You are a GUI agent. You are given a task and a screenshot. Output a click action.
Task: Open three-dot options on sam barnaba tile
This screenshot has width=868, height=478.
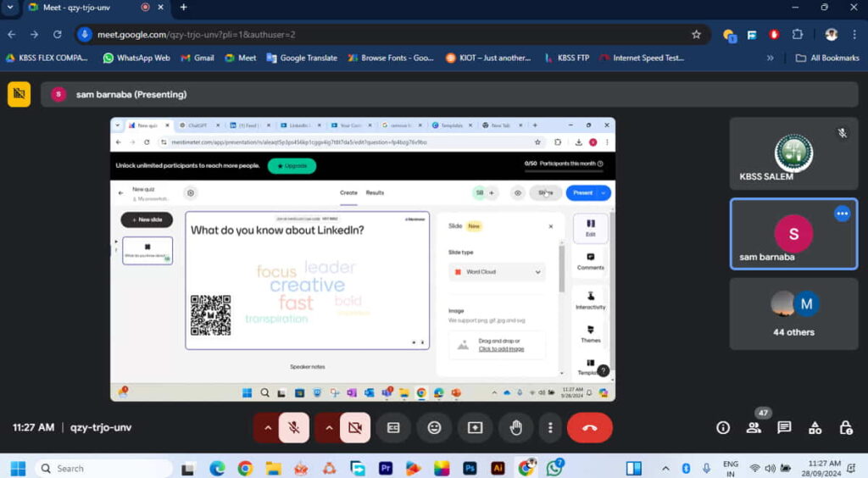point(842,214)
